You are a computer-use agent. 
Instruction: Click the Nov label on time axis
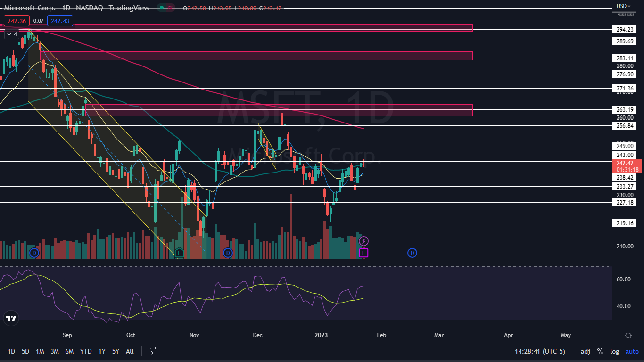(194, 335)
